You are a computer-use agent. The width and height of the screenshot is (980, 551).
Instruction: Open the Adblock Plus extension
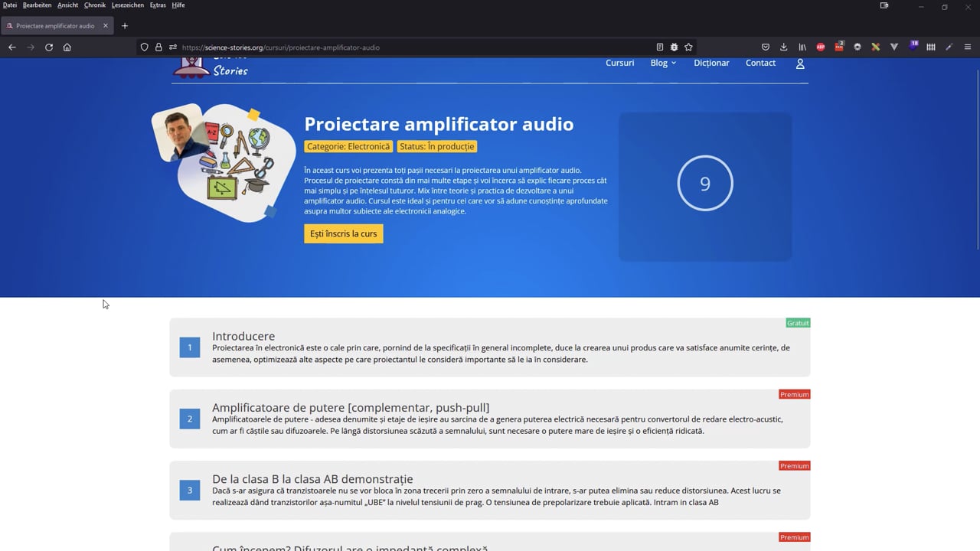point(821,47)
